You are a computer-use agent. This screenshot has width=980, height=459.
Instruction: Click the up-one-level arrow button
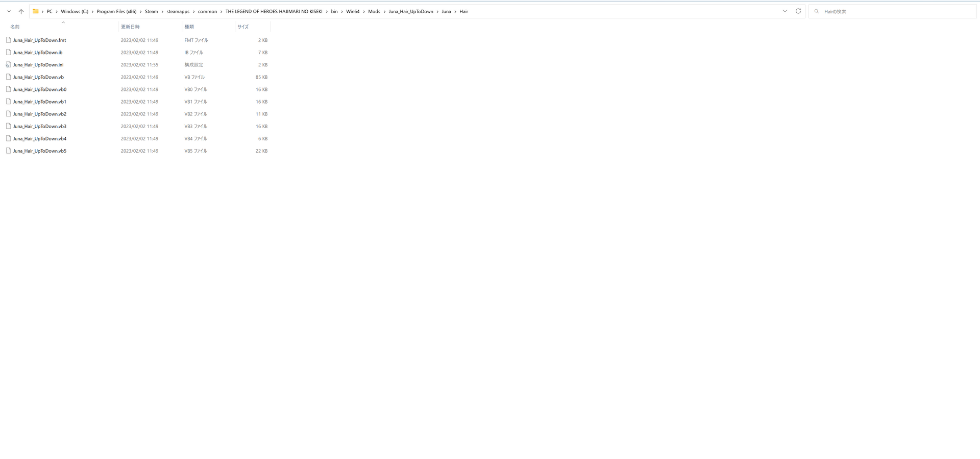point(21,11)
